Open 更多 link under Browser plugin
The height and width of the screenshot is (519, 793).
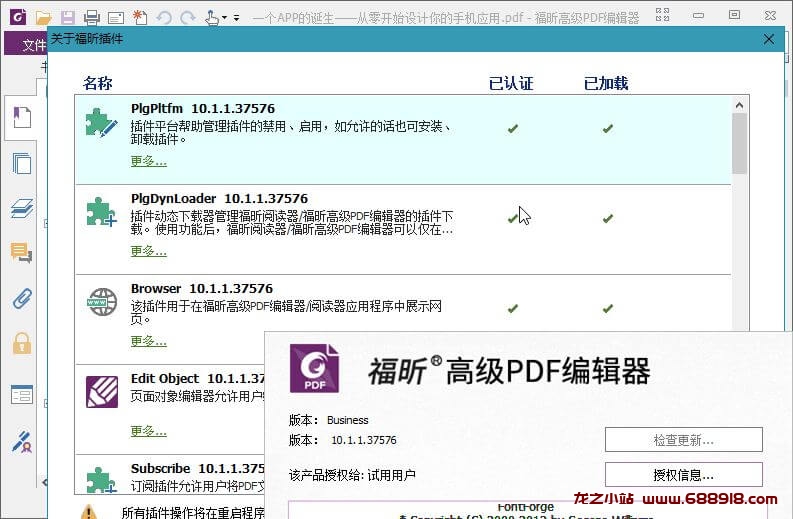[149, 341]
